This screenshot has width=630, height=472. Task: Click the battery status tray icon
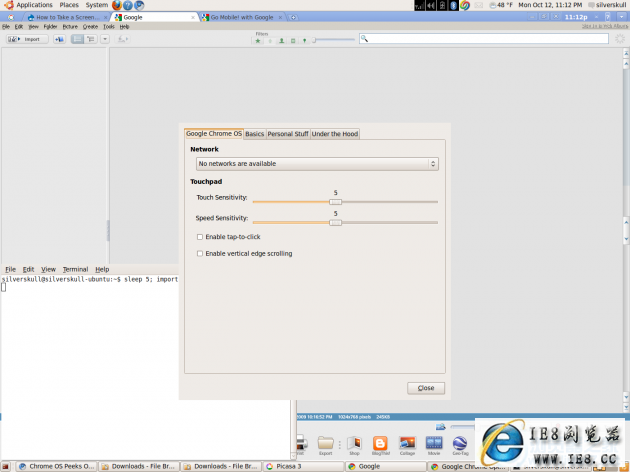(442, 5)
